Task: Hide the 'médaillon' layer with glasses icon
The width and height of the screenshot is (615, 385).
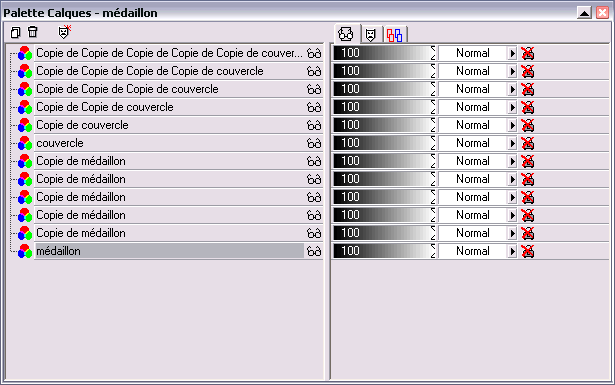Action: tap(314, 251)
